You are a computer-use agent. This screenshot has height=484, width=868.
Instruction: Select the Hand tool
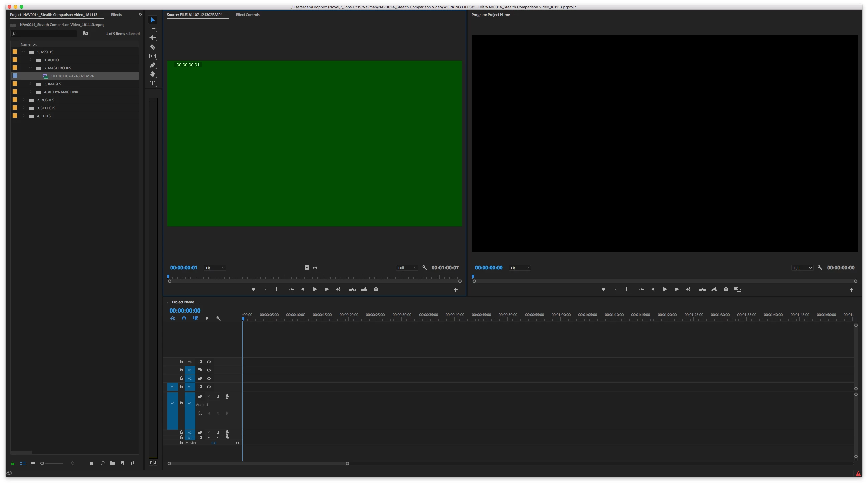(x=152, y=74)
